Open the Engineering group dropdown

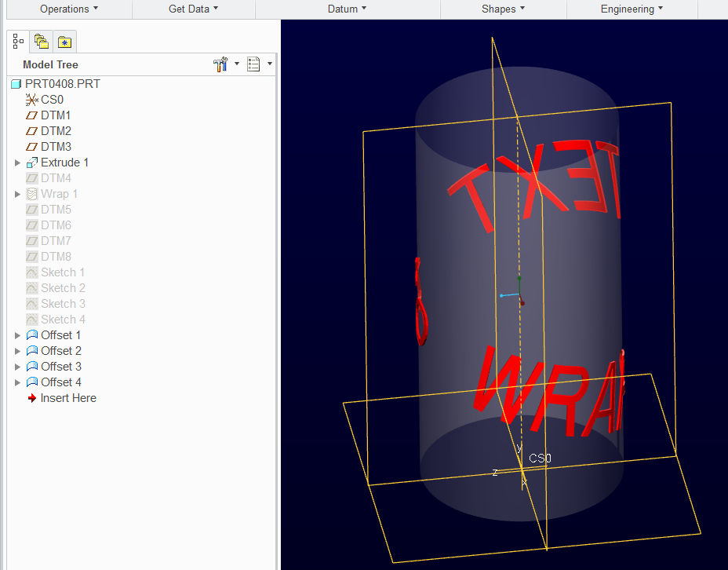coord(632,9)
